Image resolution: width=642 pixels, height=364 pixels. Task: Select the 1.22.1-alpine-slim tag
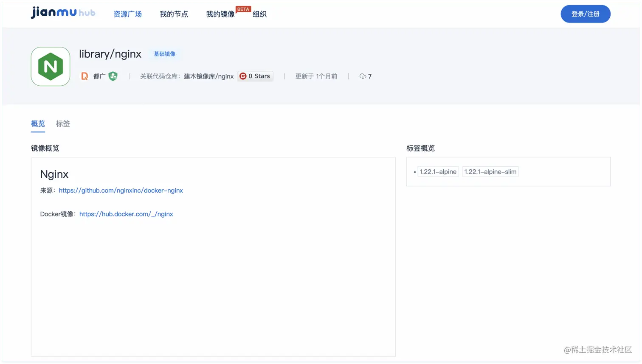tap(490, 172)
